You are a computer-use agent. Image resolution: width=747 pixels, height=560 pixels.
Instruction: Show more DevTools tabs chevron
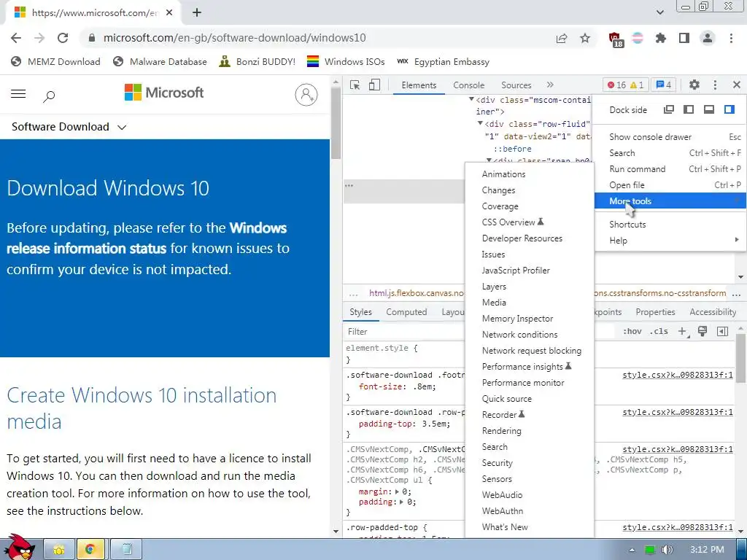(x=550, y=85)
